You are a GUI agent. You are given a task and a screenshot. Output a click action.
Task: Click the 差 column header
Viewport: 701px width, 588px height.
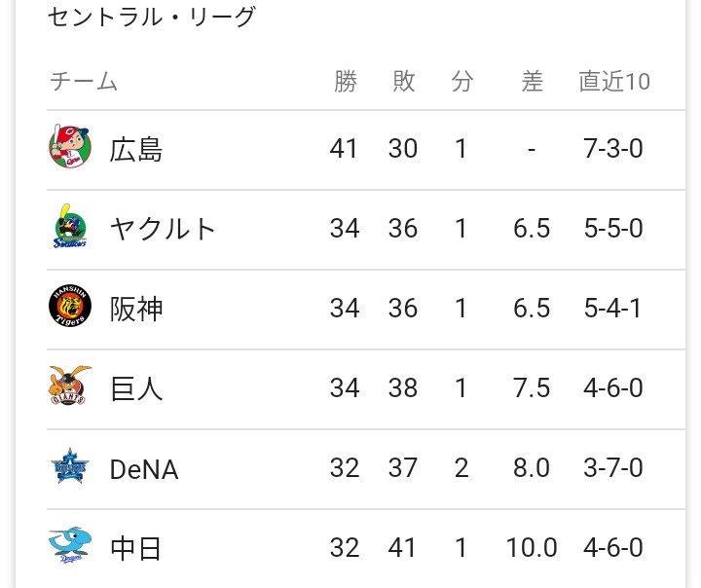coord(532,82)
